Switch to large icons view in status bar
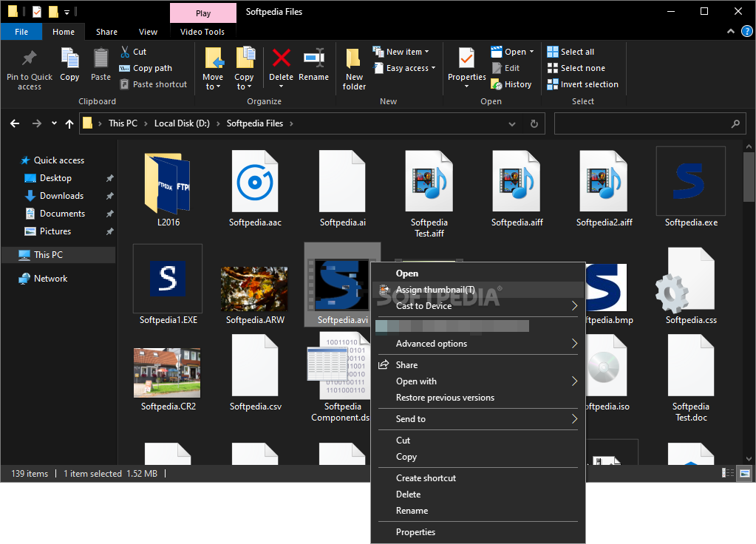756x544 pixels. (x=745, y=473)
